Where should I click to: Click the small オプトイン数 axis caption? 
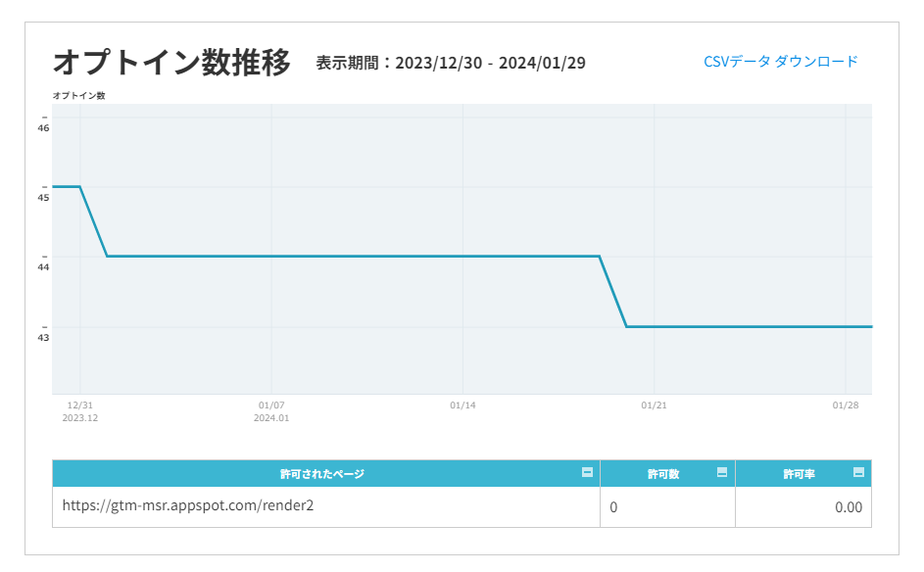79,95
